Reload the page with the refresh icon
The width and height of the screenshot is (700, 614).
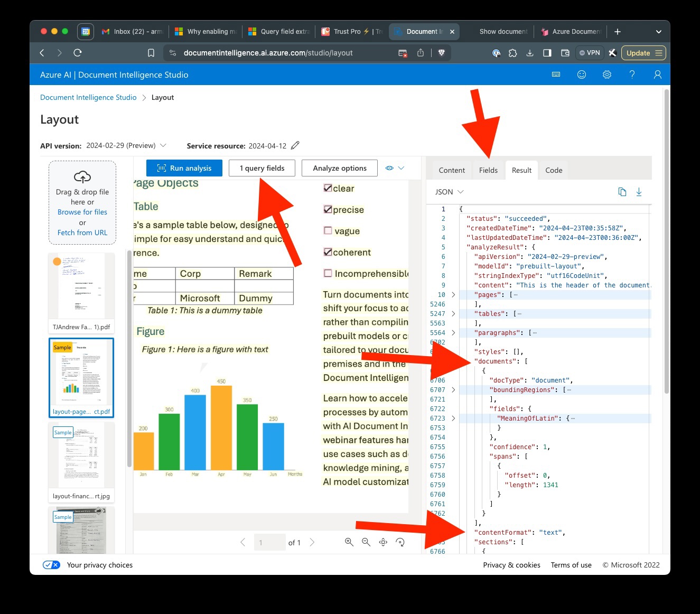click(78, 53)
